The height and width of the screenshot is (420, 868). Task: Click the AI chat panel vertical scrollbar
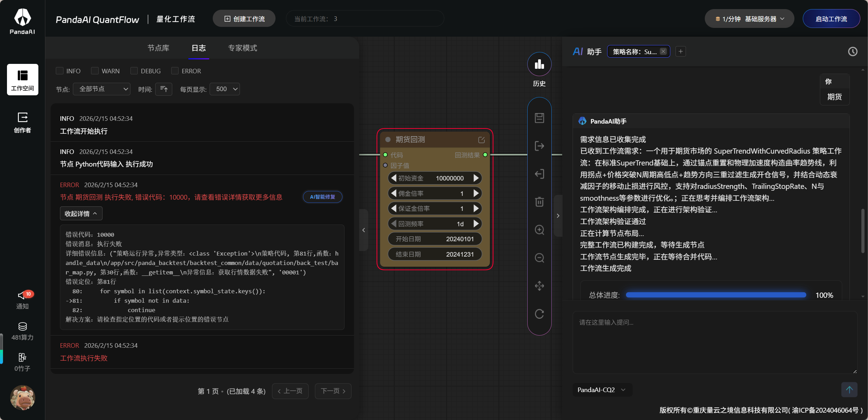coord(863,230)
